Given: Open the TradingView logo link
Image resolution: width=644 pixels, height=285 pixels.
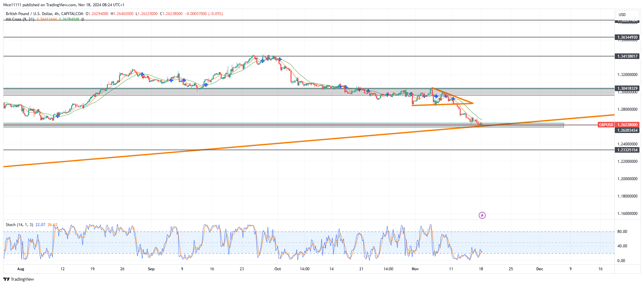Looking at the screenshot, I should [x=19, y=279].
